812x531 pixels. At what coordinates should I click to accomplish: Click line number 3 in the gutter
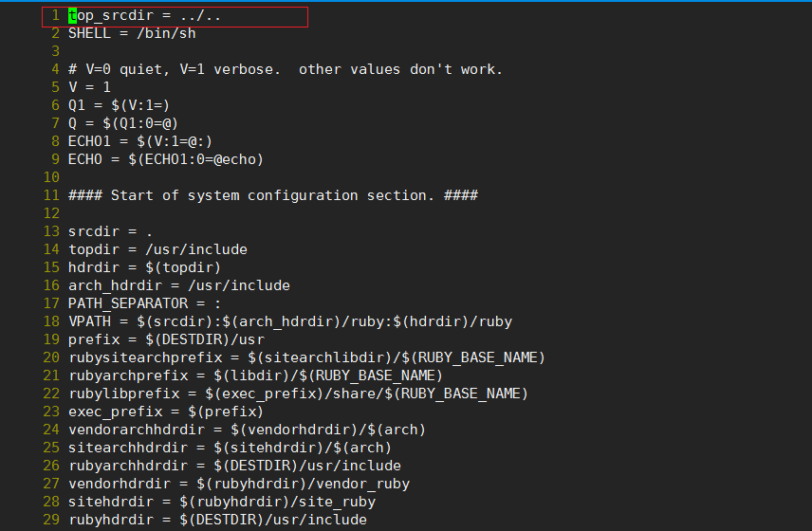[x=55, y=52]
